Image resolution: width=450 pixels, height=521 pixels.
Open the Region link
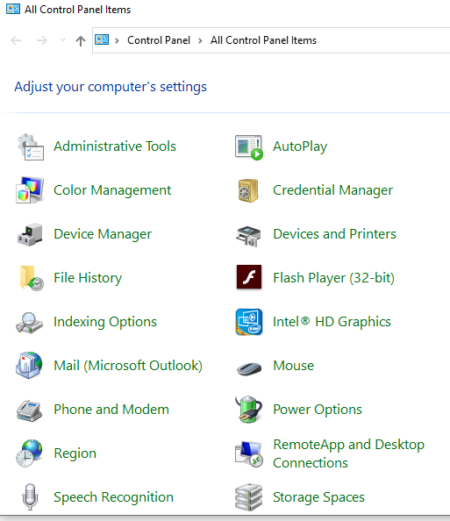coord(75,454)
